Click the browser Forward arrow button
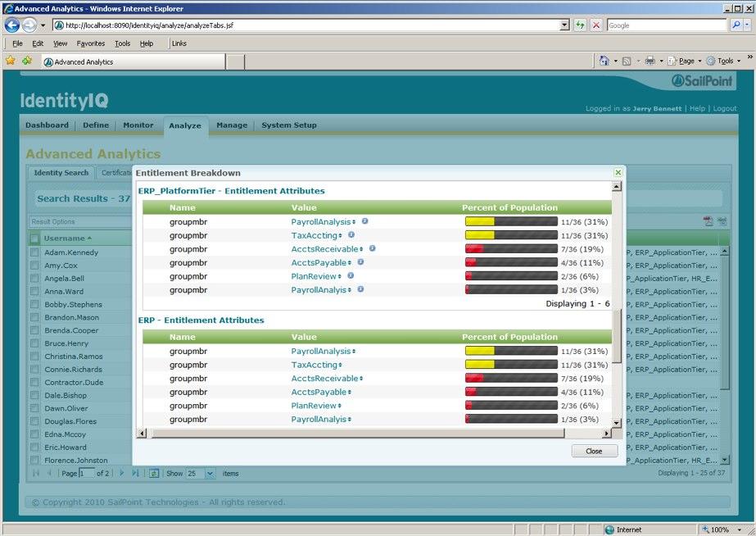Screen dimensions: 756x536 coord(29,25)
